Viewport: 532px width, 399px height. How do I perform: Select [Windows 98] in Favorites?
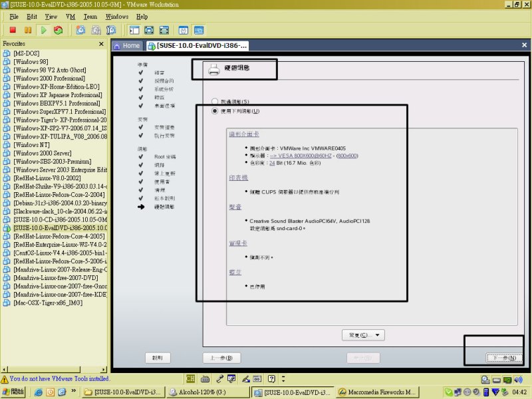coord(31,62)
